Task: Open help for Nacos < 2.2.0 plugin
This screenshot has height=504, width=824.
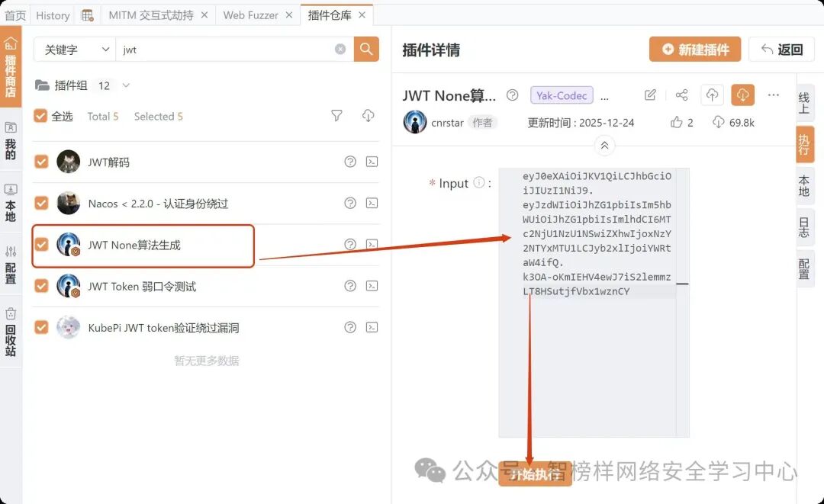Action: 350,203
